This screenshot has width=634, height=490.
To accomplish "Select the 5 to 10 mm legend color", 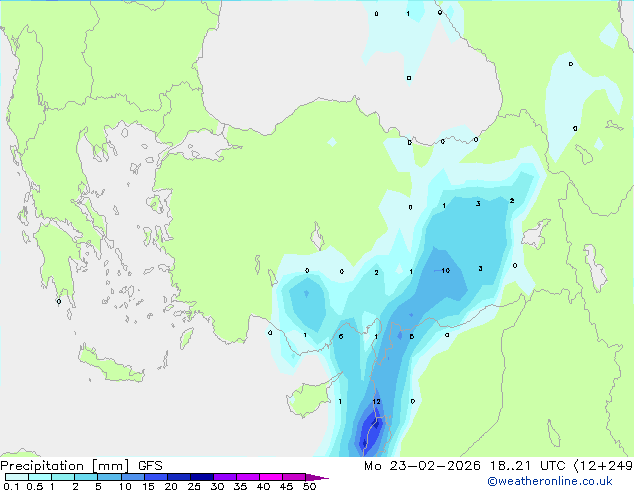I will click(109, 477).
